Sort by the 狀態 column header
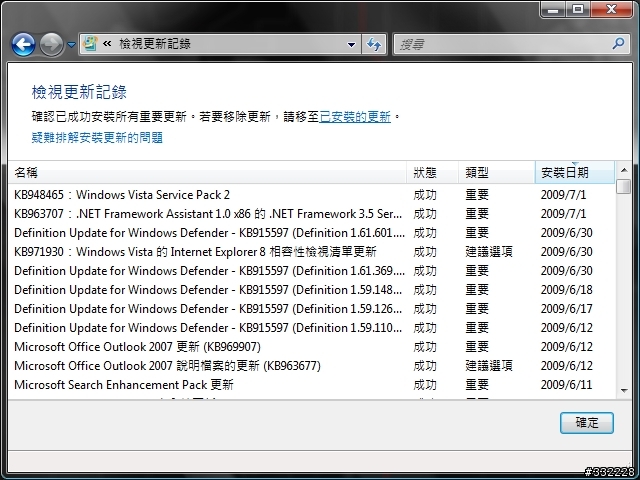This screenshot has width=640, height=480. click(433, 172)
